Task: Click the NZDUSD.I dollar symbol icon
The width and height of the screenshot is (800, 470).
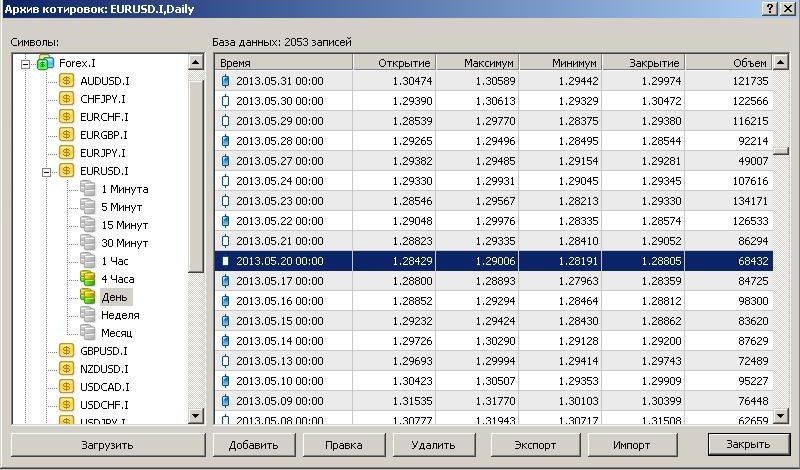Action: tap(66, 368)
